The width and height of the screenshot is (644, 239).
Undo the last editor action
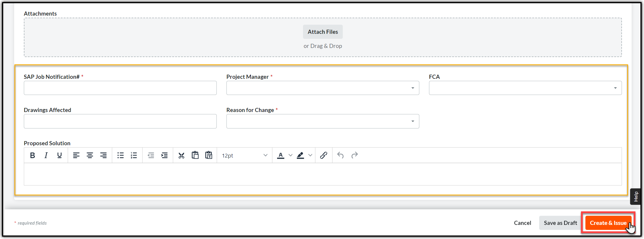pos(340,155)
